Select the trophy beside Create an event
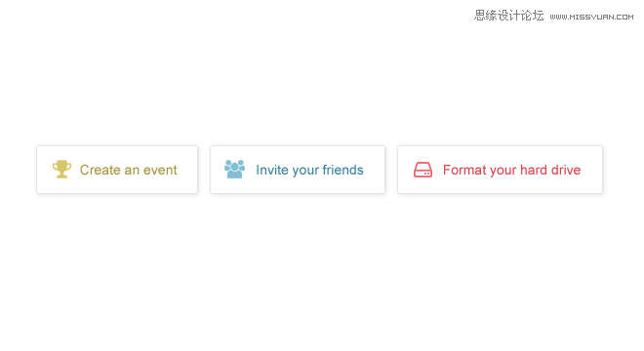Screen dimensions: 644x351 click(x=61, y=169)
